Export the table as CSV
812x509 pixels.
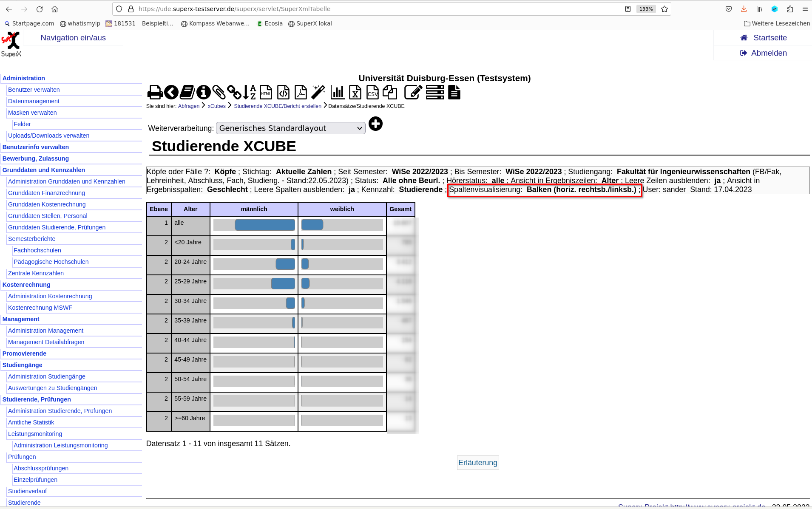click(372, 92)
